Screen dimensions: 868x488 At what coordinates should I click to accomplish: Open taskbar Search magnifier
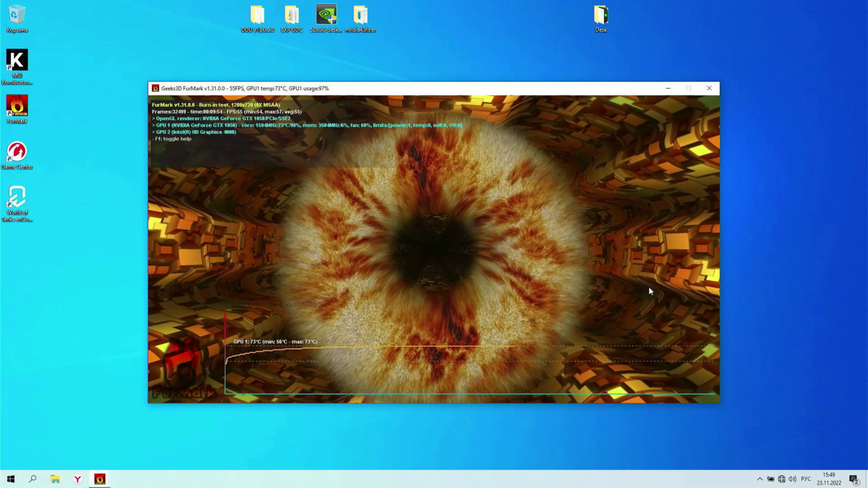(x=33, y=479)
